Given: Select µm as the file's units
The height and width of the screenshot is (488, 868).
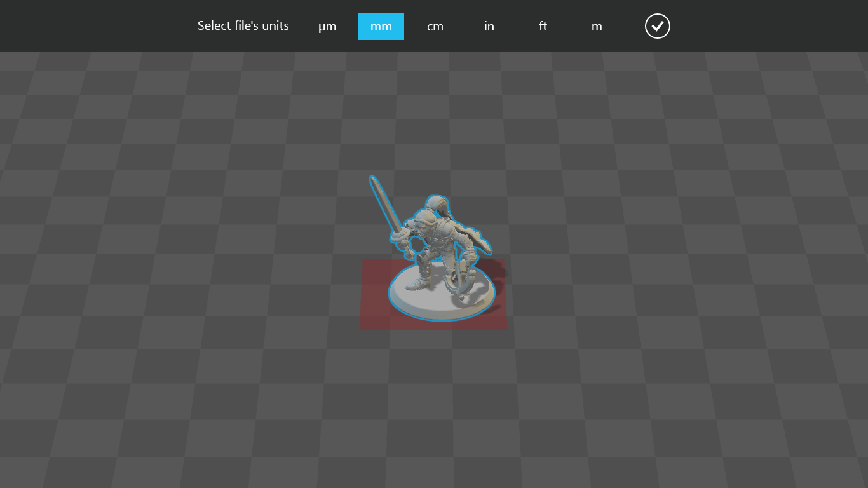Looking at the screenshot, I should [x=327, y=27].
